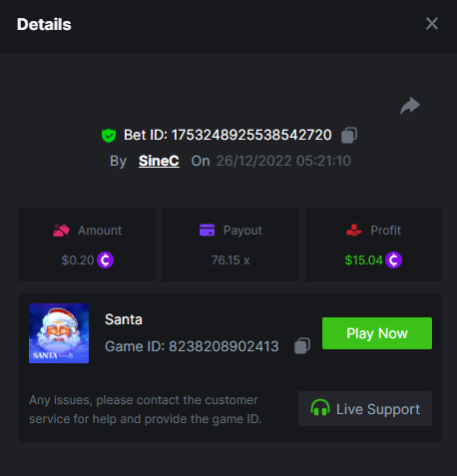Click the currency coin beside $0.20
Viewport: 457px width, 476px height.
tap(105, 260)
